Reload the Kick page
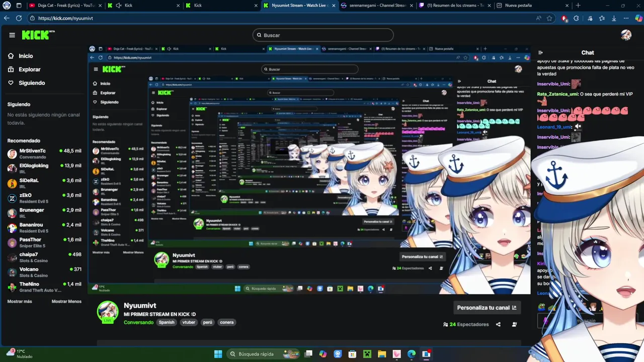 19,18
